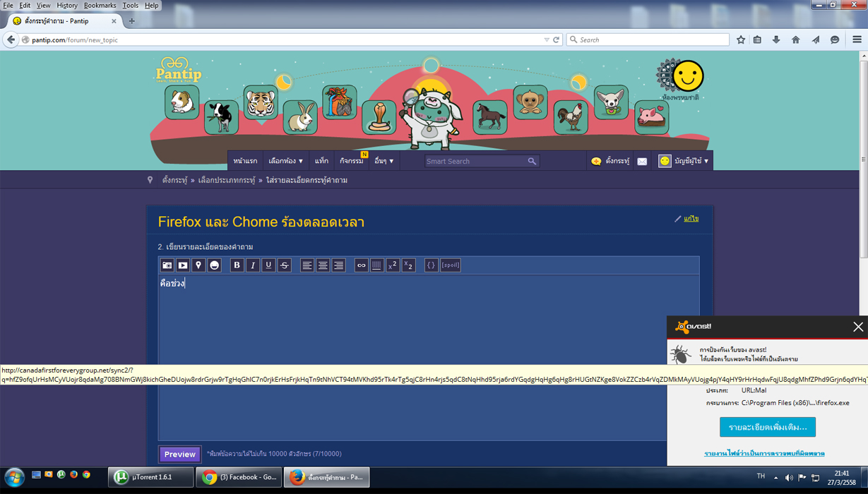
Task: Click the paper plane share icon
Action: 816,40
